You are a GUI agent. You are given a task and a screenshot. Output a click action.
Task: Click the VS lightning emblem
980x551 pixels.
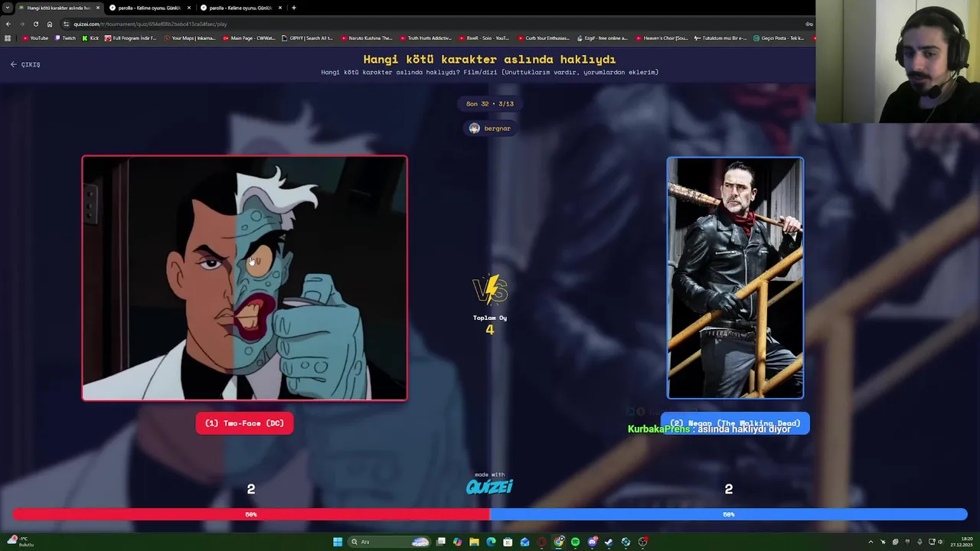click(x=490, y=290)
